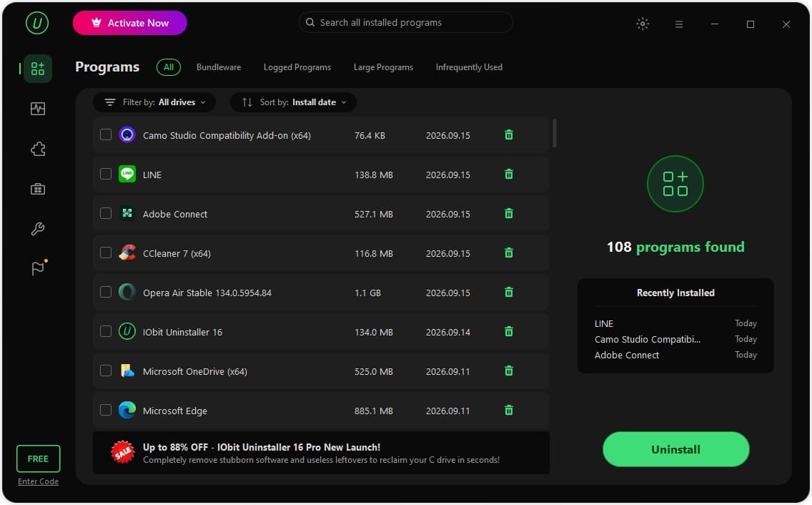Image resolution: width=812 pixels, height=505 pixels.
Task: Click the program list vertical scrollbar
Action: tap(555, 133)
